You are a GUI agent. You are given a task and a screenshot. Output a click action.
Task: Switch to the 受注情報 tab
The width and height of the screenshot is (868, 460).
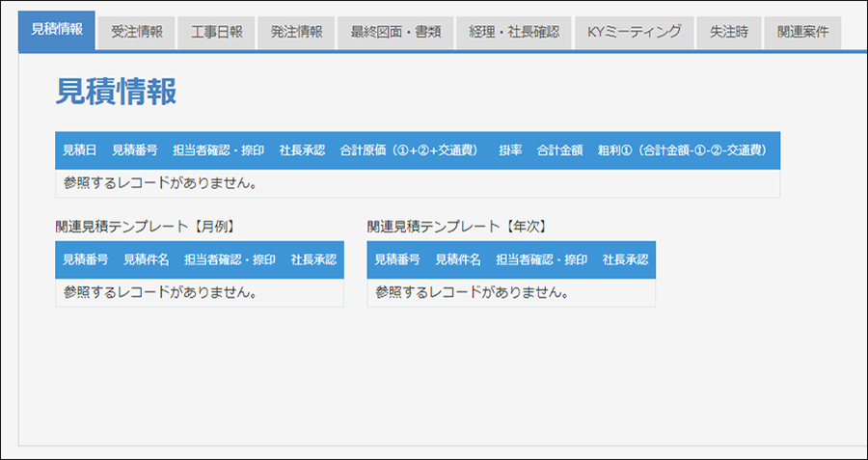click(137, 32)
